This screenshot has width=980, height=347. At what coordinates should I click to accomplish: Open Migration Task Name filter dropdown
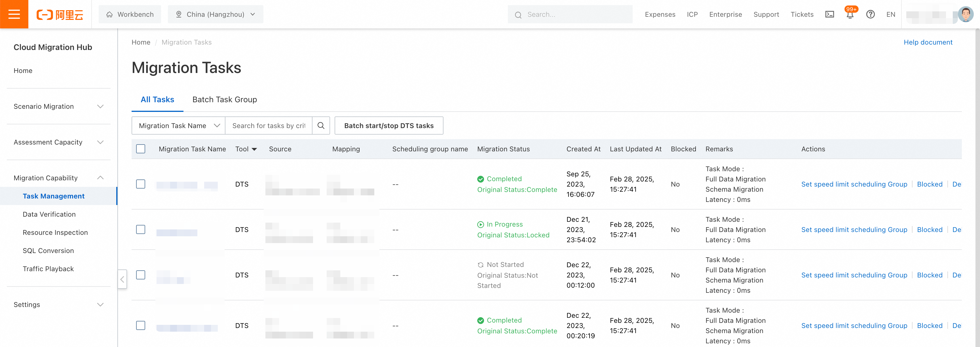click(179, 126)
